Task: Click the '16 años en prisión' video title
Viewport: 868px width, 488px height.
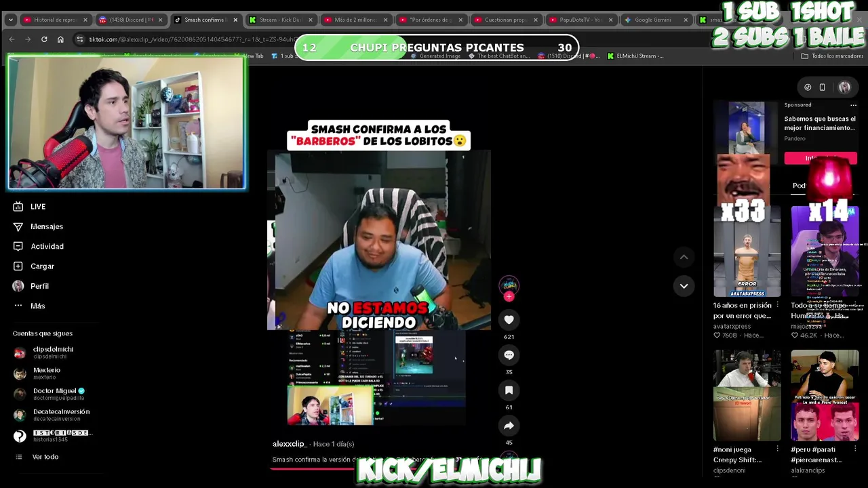Action: click(742, 310)
